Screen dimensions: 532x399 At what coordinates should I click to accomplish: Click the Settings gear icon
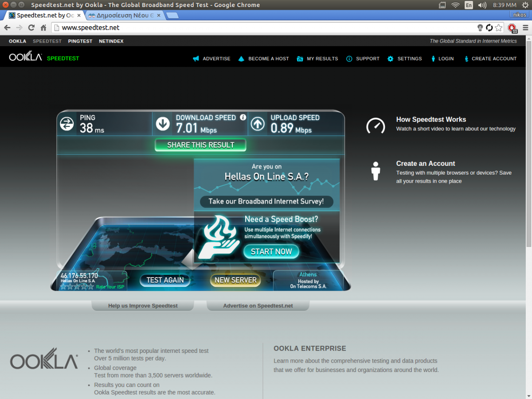391,59
